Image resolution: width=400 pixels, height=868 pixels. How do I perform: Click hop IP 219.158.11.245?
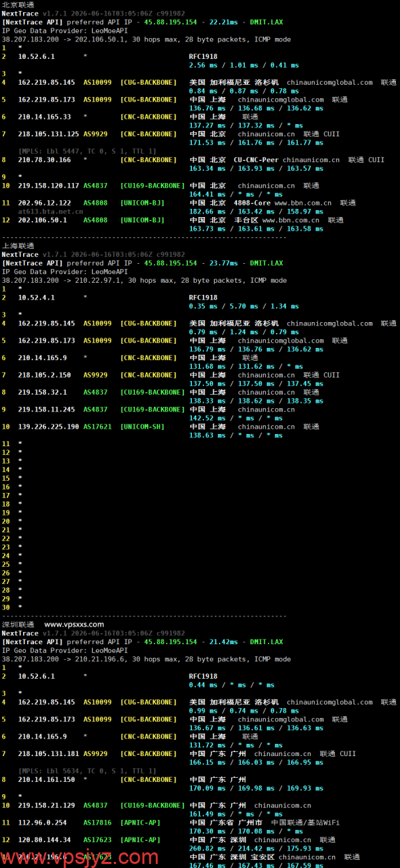(47, 410)
